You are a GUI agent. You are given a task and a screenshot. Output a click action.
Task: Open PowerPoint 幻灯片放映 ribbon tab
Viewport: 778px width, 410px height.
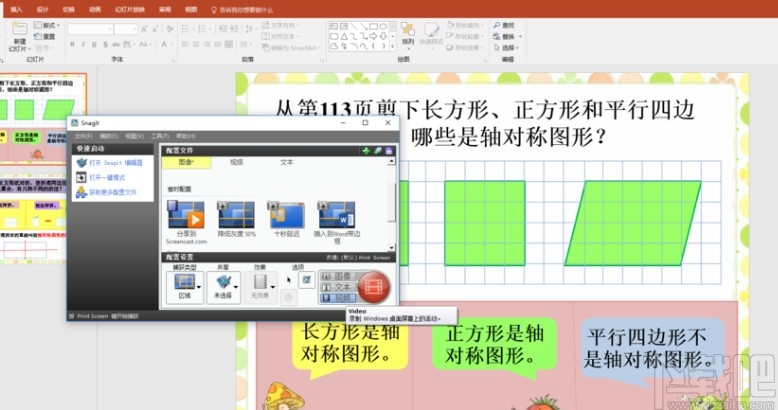pyautogui.click(x=130, y=9)
